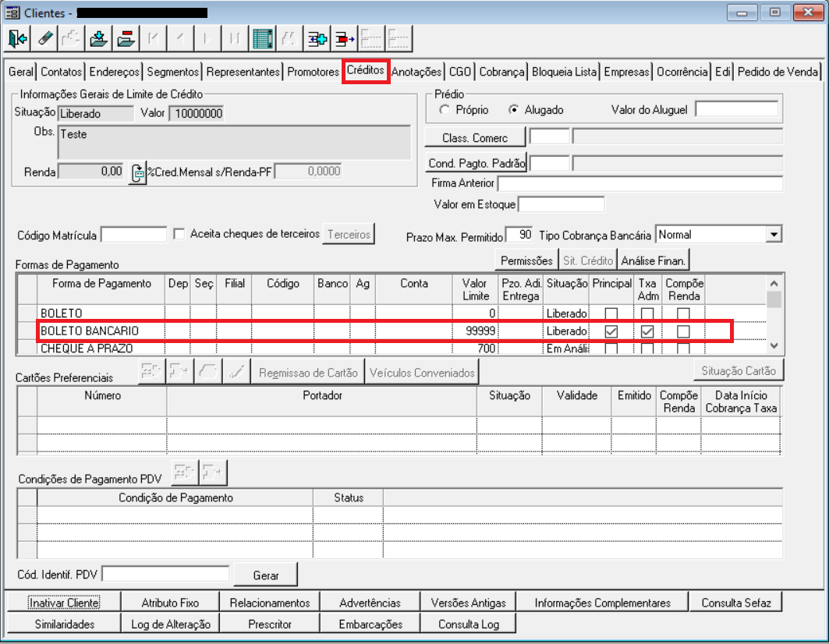The width and height of the screenshot is (829, 644).
Task: Open the Créditos tab
Action: pyautogui.click(x=366, y=70)
